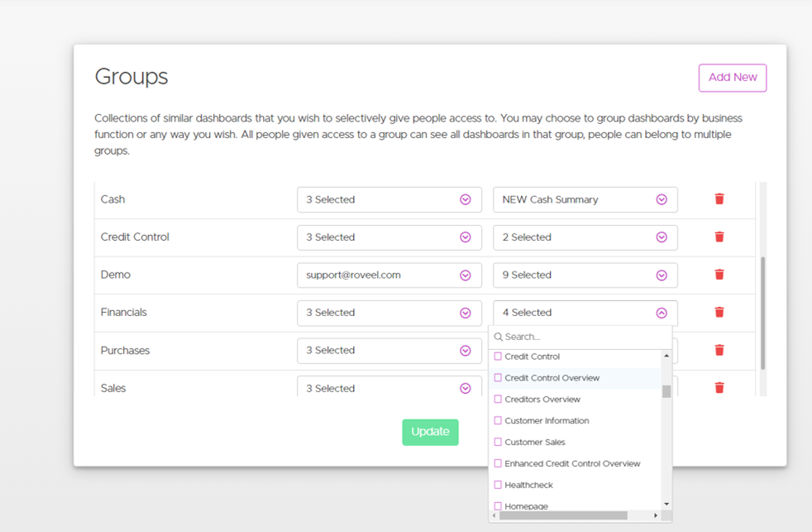Check the Credit Control Overview checkbox
The height and width of the screenshot is (532, 812).
point(498,378)
